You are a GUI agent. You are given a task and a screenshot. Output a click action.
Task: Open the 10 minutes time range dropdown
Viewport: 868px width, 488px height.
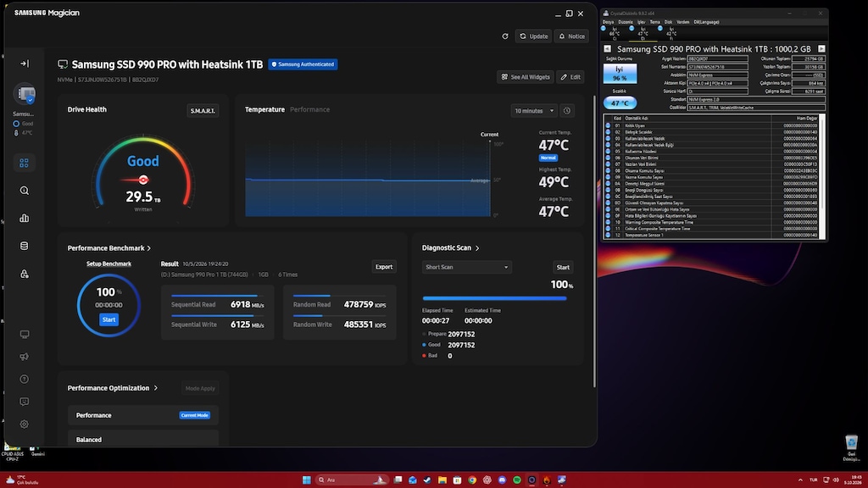(534, 111)
